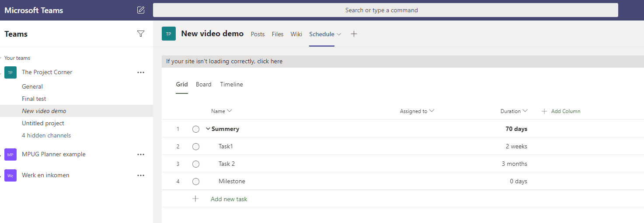Click the 70 days duration cell

coord(516,129)
